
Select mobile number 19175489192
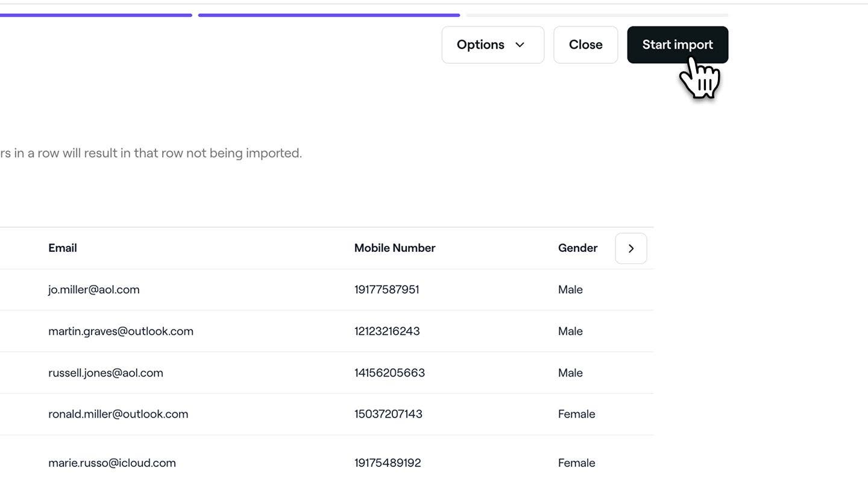click(388, 463)
